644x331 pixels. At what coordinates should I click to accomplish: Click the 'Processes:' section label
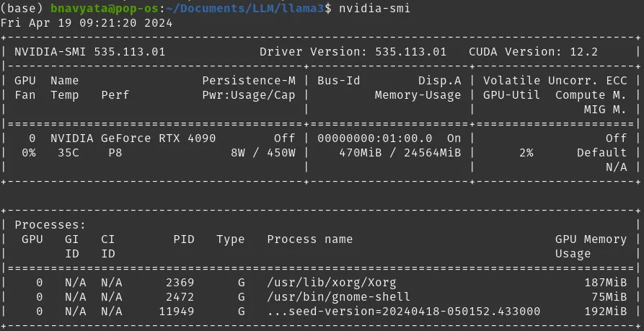[50, 225]
